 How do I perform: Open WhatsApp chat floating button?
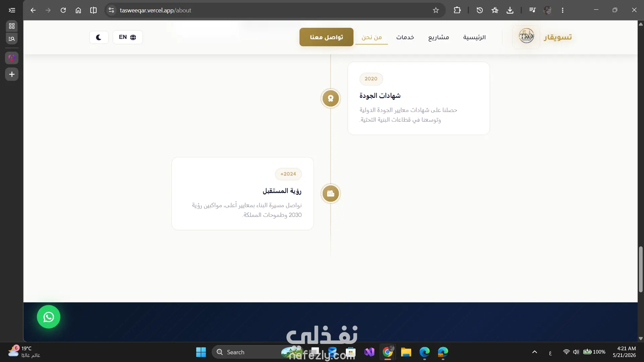click(x=49, y=317)
